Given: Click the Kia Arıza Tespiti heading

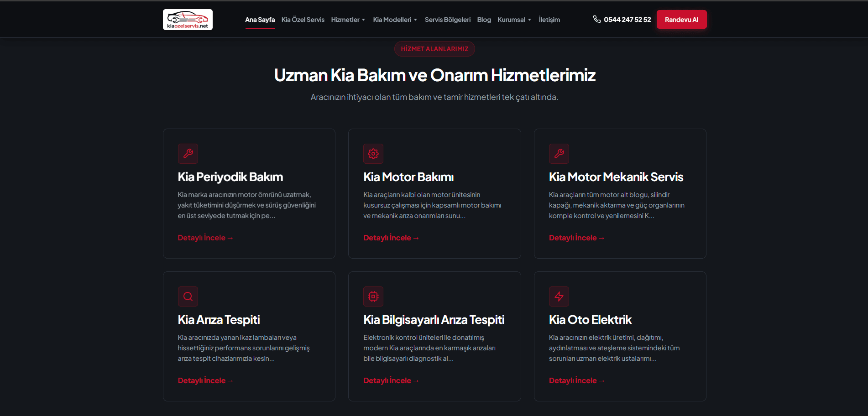Looking at the screenshot, I should (219, 320).
